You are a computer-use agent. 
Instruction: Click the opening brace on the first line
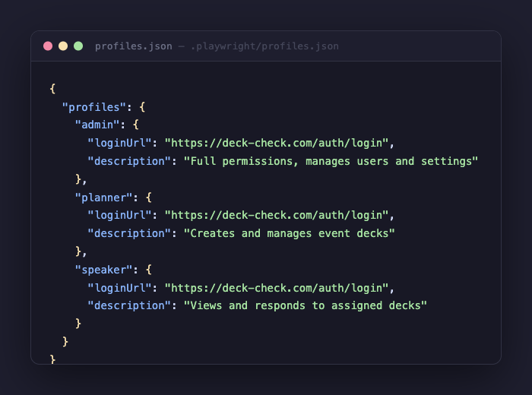[x=52, y=89]
